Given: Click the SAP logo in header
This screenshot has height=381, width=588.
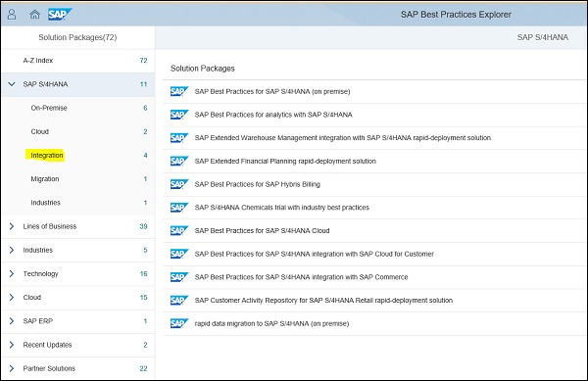Looking at the screenshot, I should click(x=60, y=15).
